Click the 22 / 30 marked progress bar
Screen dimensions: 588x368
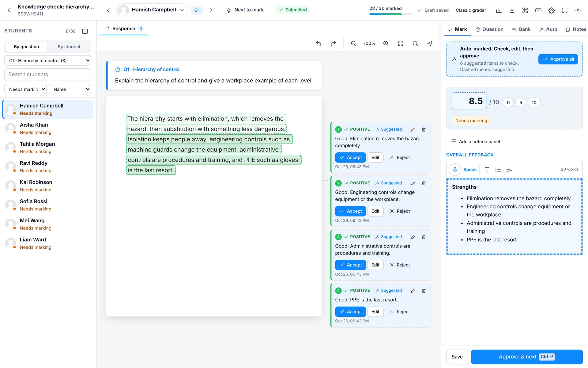click(391, 14)
